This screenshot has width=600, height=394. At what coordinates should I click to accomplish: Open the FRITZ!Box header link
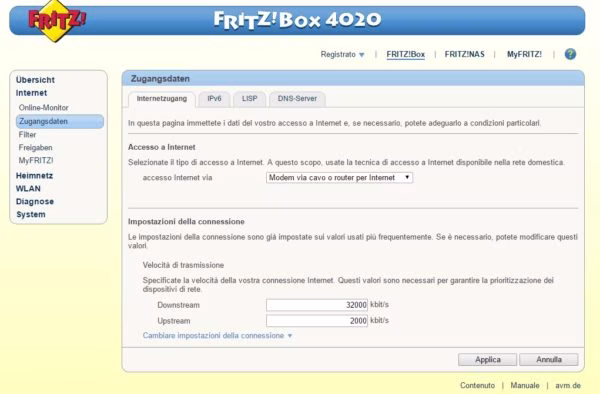pos(406,54)
